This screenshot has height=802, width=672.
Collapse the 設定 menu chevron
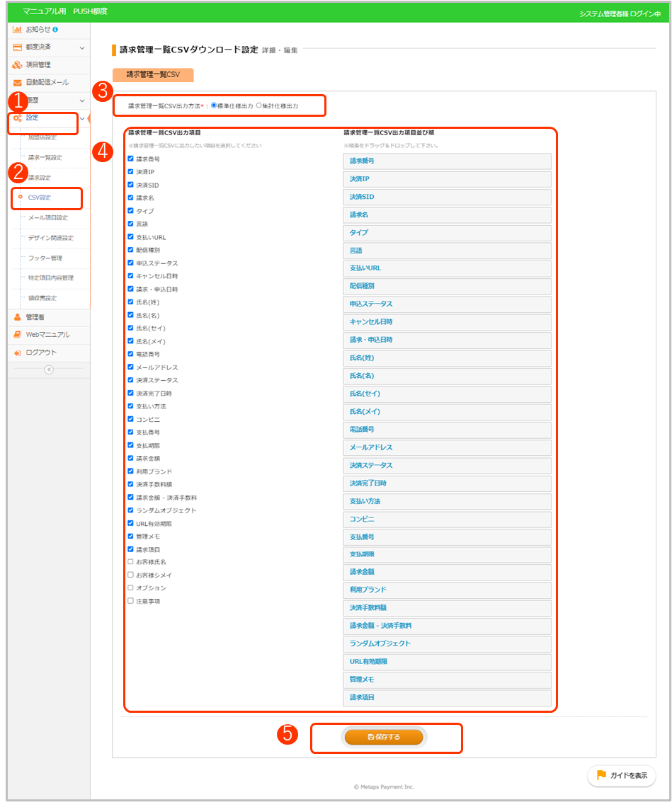(x=82, y=118)
